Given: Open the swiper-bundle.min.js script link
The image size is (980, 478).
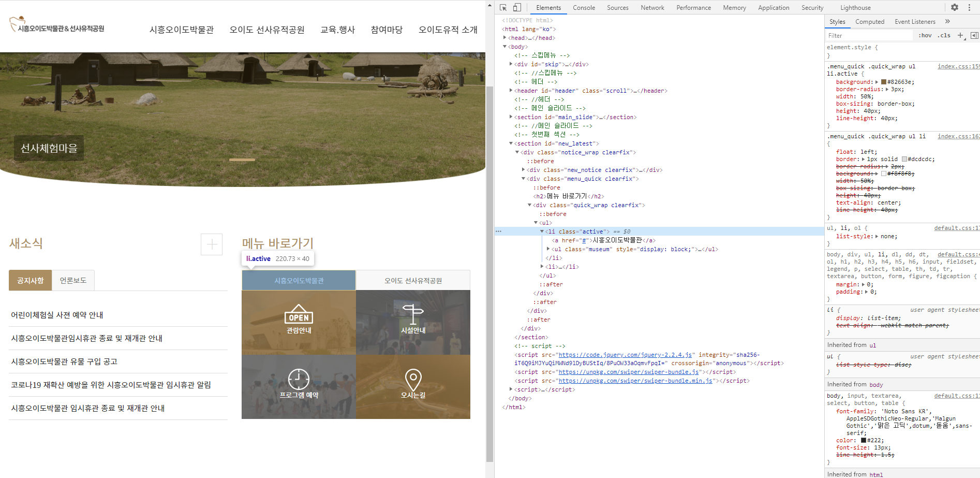Looking at the screenshot, I should tap(635, 381).
